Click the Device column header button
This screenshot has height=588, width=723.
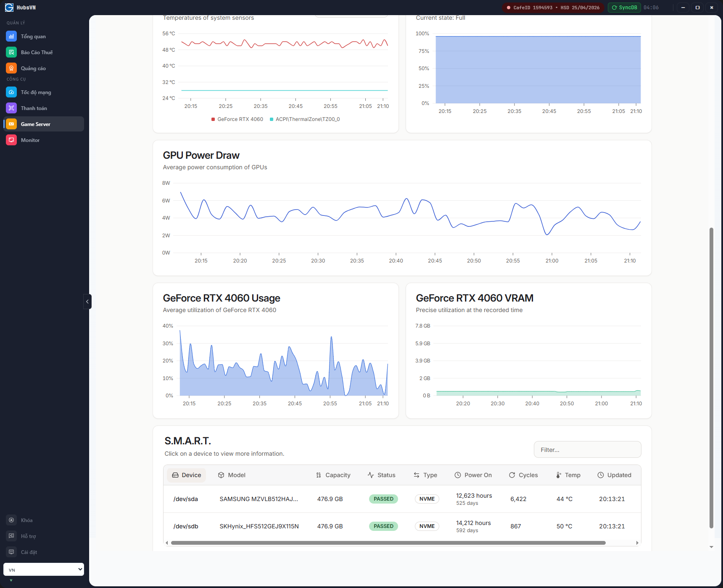pyautogui.click(x=187, y=475)
